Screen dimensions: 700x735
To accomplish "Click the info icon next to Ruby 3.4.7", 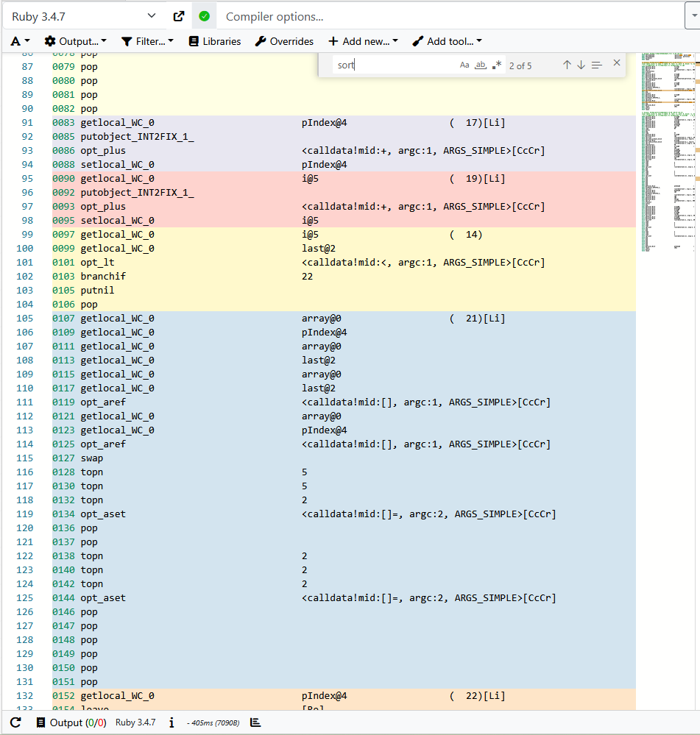I will 171,722.
